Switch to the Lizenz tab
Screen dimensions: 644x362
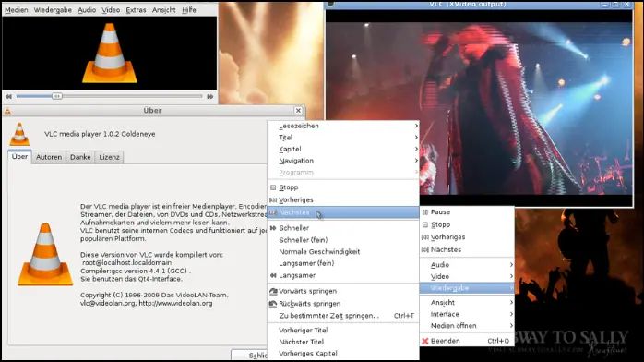click(x=109, y=157)
